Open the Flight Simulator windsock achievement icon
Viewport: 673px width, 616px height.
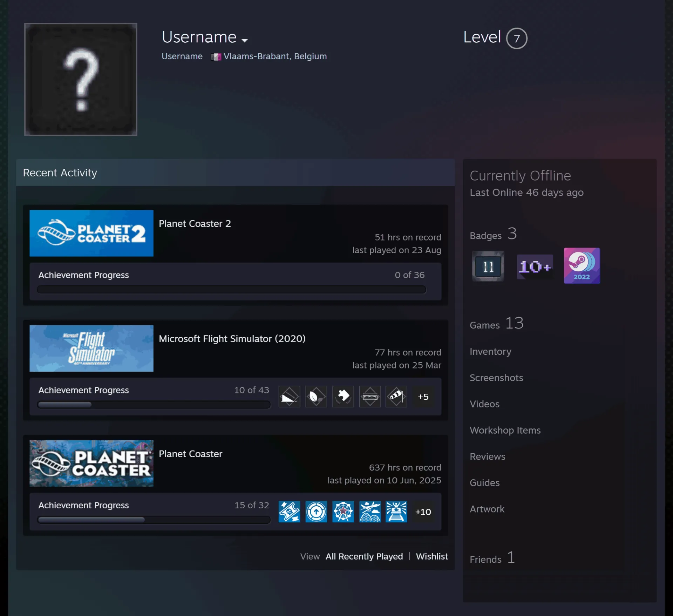tap(396, 397)
